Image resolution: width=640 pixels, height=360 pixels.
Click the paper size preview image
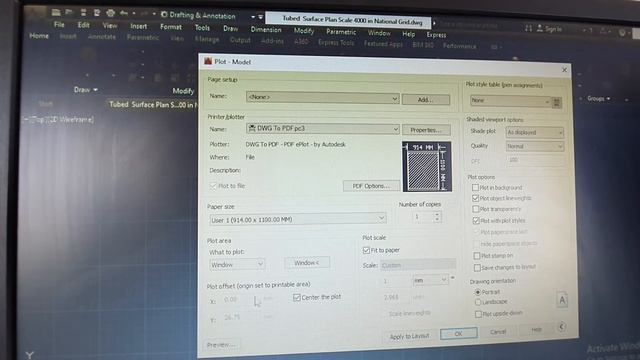pyautogui.click(x=427, y=166)
